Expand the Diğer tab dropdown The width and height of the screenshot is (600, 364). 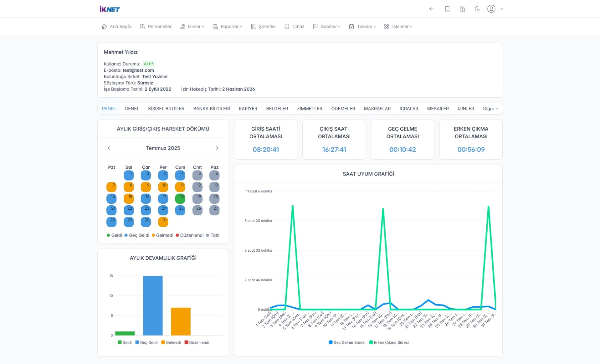coord(490,109)
